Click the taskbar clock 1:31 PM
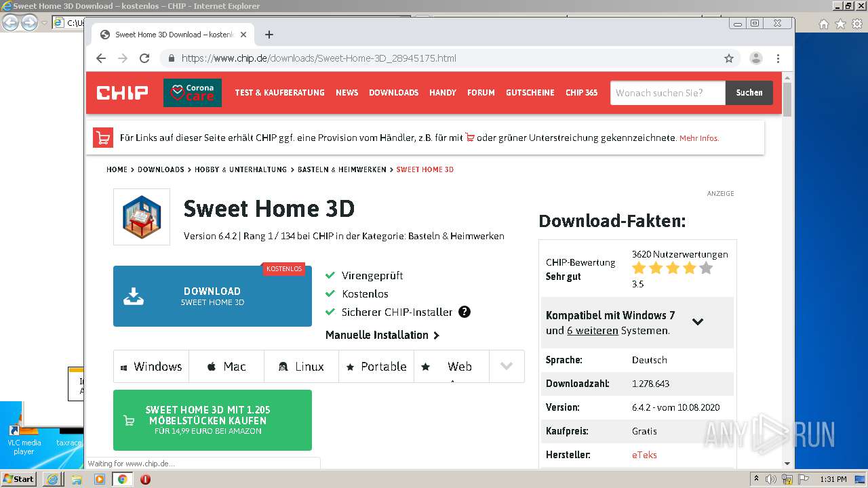The image size is (868, 488). coord(833,479)
